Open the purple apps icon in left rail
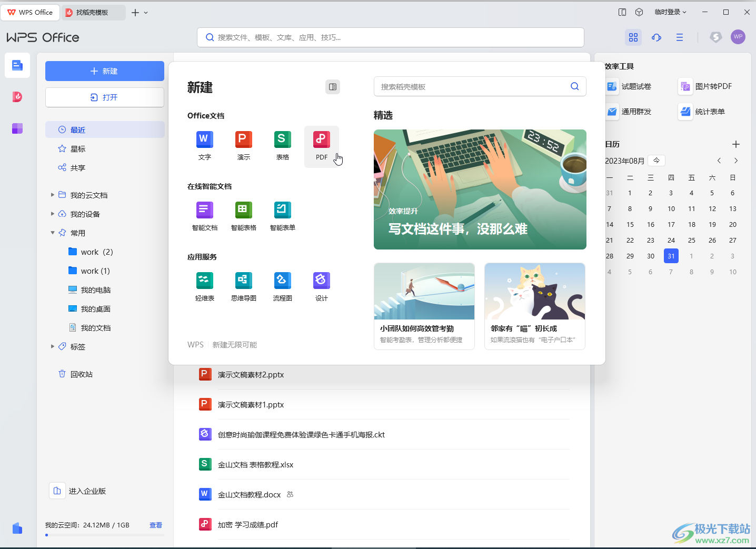Viewport: 756px width, 549px height. pyautogui.click(x=17, y=128)
